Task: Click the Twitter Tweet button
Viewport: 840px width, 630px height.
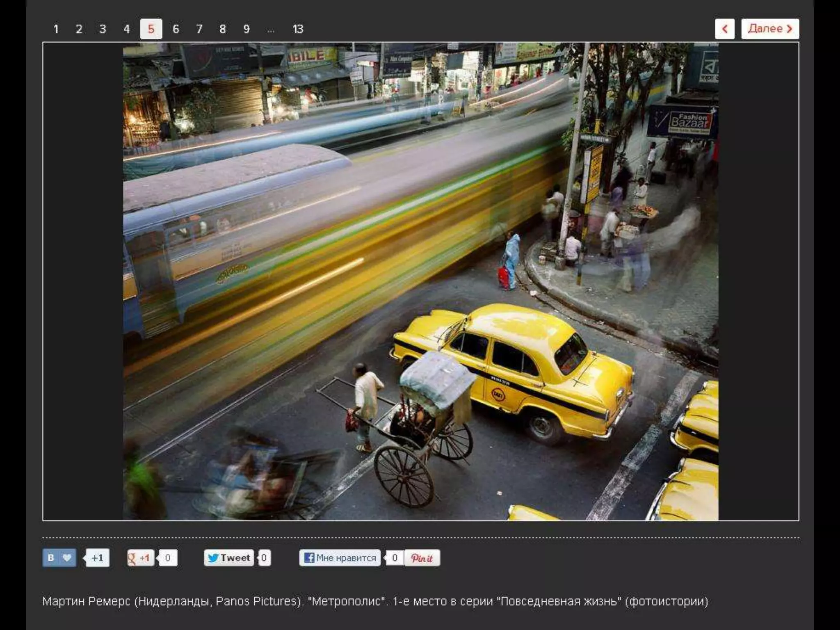Action: pos(229,558)
